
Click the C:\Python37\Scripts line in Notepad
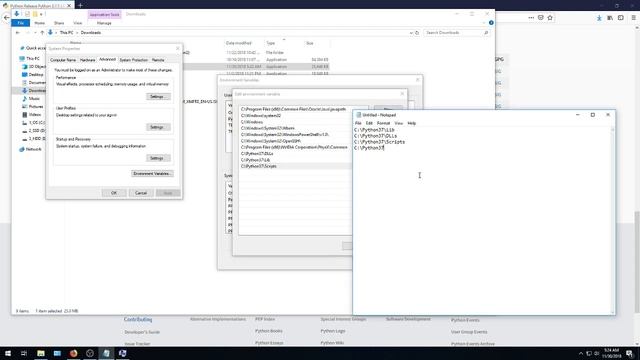[380, 142]
